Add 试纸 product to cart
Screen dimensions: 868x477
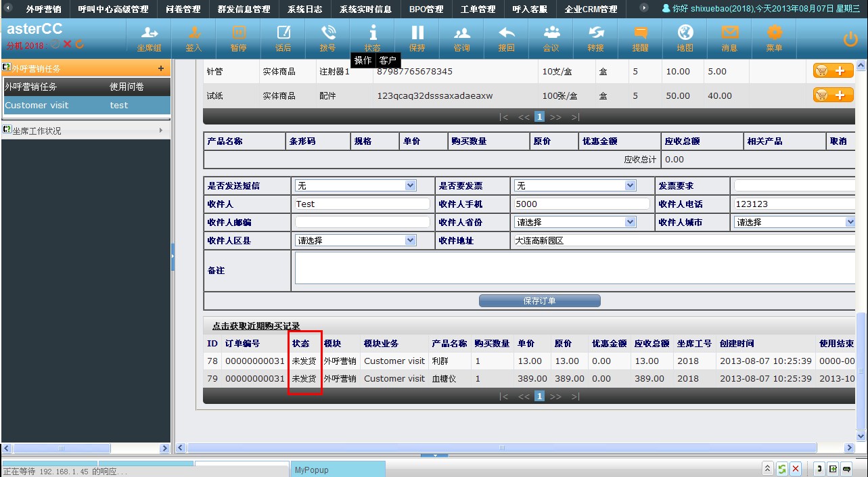click(x=833, y=95)
